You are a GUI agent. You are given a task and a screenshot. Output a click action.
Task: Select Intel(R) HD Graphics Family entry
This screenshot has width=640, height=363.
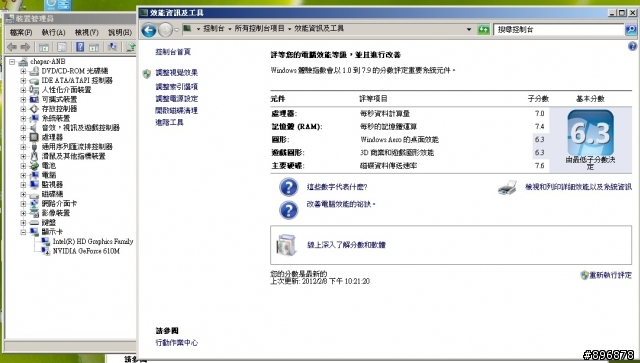pyautogui.click(x=93, y=241)
